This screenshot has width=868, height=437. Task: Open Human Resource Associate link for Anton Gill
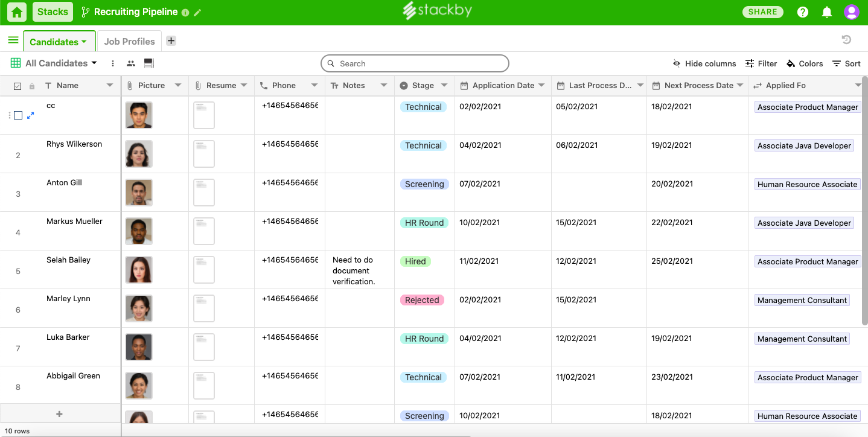[x=808, y=184]
